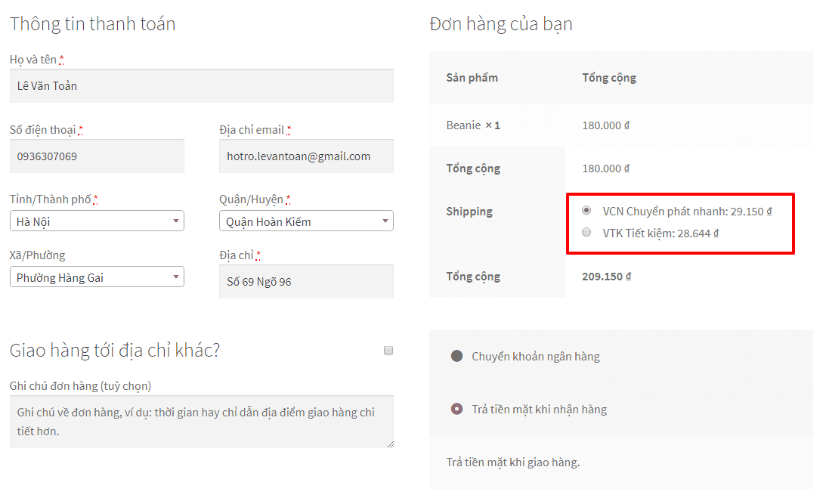Expand the Quận/Huyện dropdown showing Quận Hoàn Kiếm
This screenshot has width=826, height=504.
click(x=306, y=221)
